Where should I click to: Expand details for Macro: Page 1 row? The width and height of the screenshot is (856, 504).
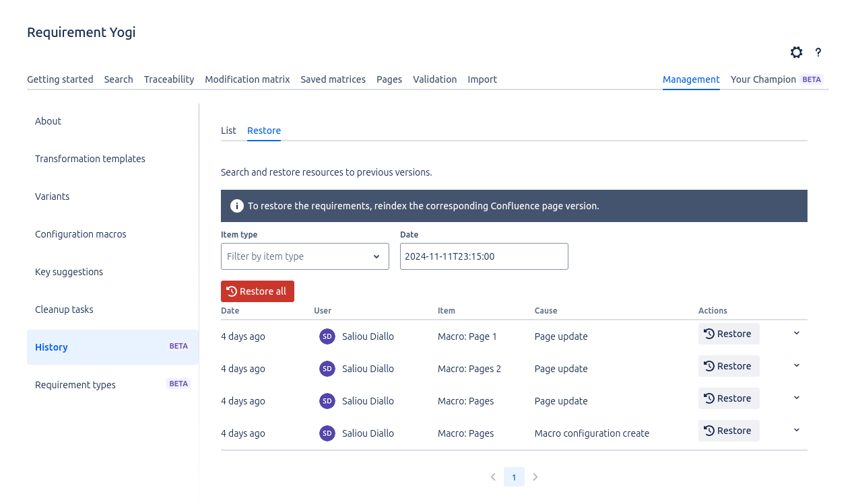point(797,333)
